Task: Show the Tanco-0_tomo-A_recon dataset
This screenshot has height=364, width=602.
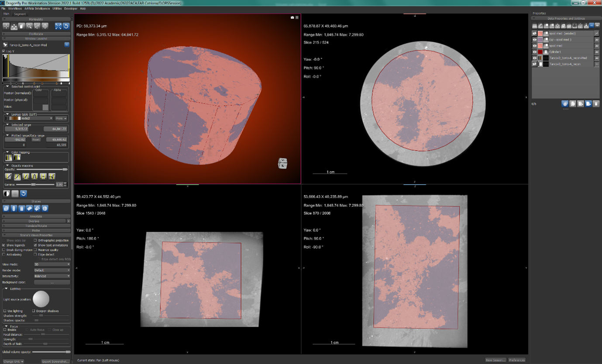Action: (534, 64)
